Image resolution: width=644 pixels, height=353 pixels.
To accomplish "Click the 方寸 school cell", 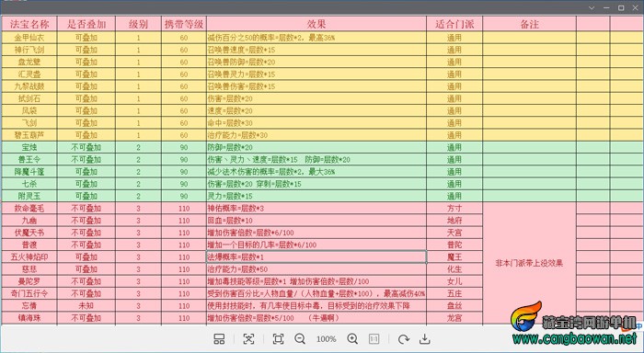I will click(454, 208).
